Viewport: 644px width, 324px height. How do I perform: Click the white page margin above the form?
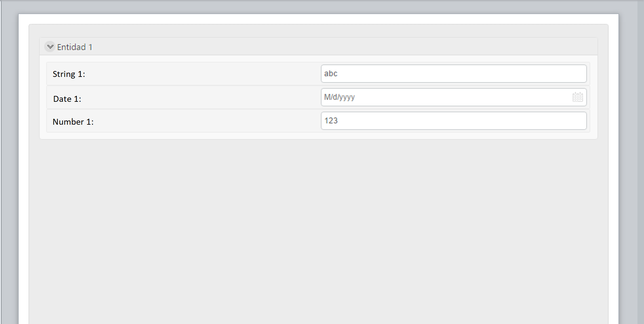(x=319, y=19)
